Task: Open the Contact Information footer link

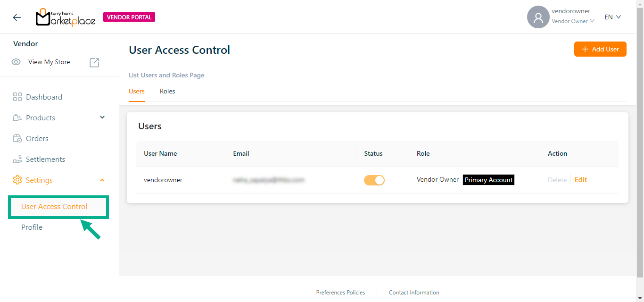Action: pyautogui.click(x=414, y=293)
